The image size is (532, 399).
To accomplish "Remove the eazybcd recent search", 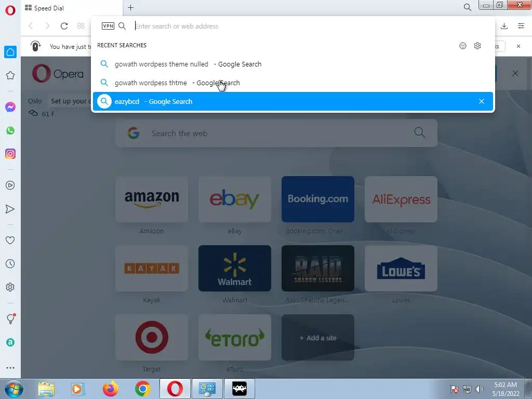I will (482, 101).
